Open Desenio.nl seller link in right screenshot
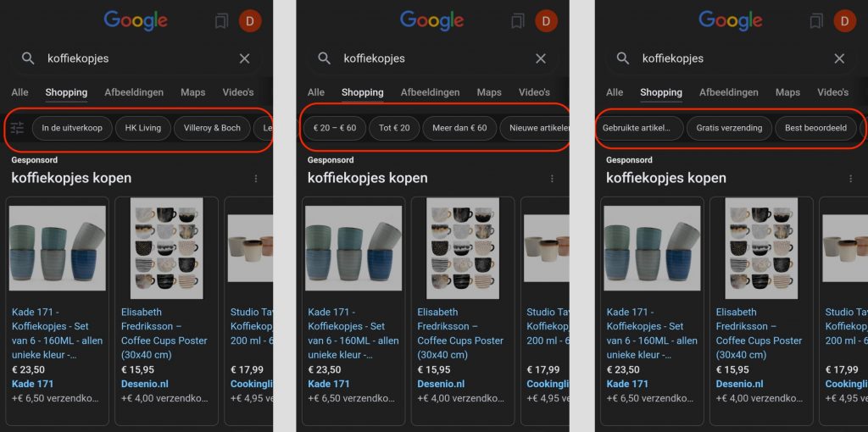The height and width of the screenshot is (432, 868). click(739, 384)
